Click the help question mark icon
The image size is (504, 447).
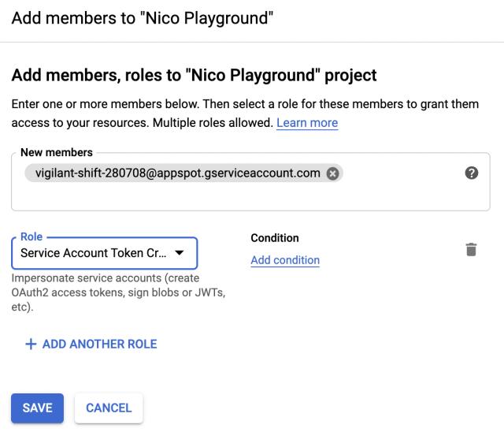[471, 174]
